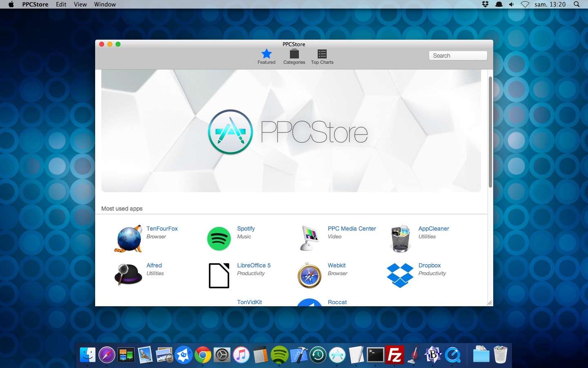Click the Spotify green logo in the app list
This screenshot has width=588, height=368.
219,239
